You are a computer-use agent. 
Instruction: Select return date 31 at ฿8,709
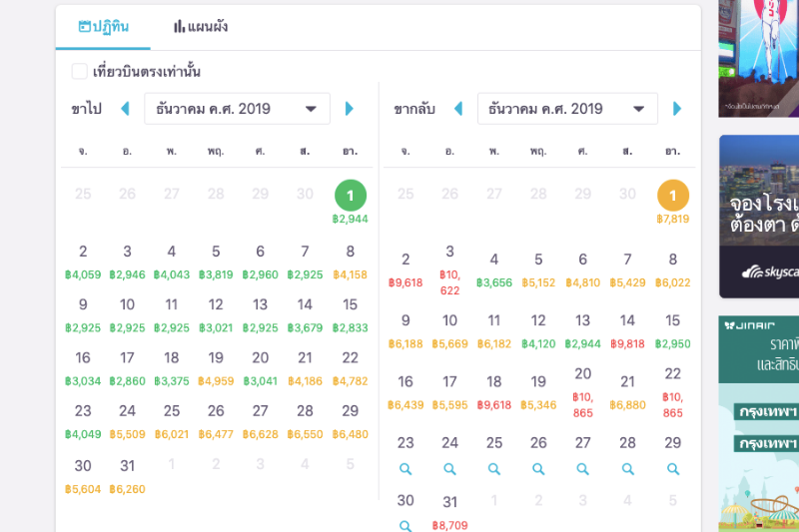tap(449, 513)
